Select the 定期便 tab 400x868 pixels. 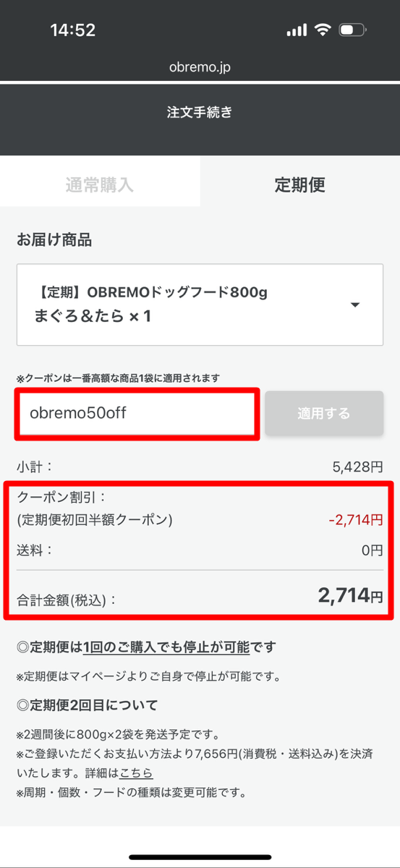coord(299,184)
